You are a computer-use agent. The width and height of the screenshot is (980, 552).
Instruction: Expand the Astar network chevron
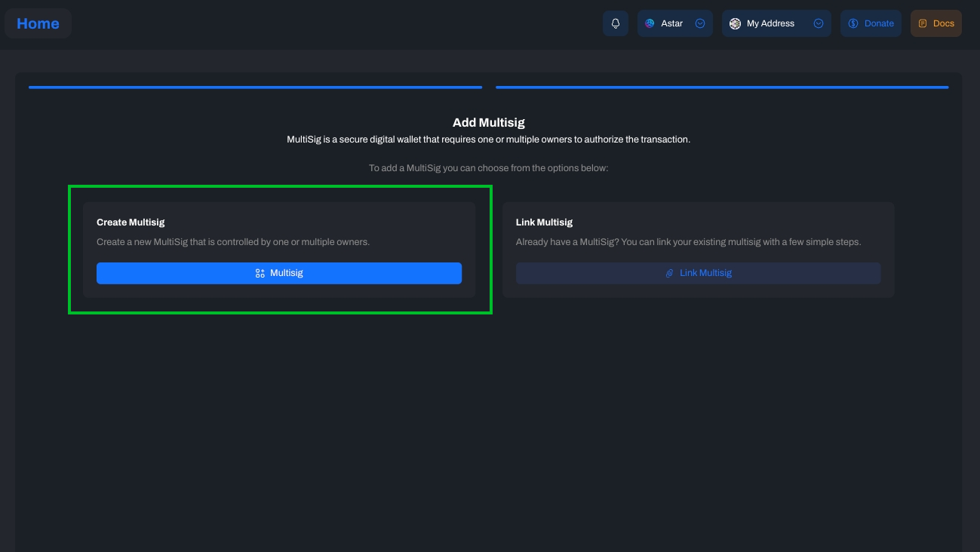coord(700,23)
